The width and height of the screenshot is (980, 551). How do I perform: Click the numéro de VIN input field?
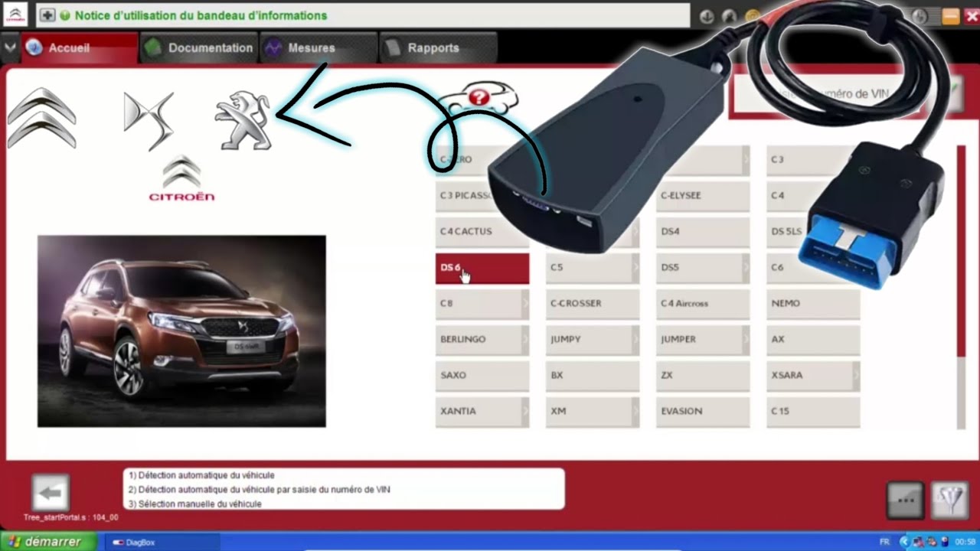coord(827,94)
